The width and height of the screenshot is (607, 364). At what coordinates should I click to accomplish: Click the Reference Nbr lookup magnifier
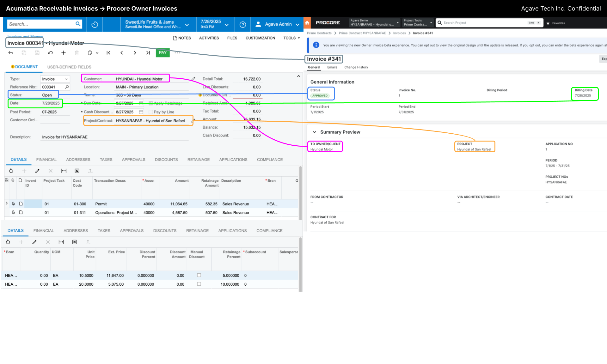(x=67, y=87)
